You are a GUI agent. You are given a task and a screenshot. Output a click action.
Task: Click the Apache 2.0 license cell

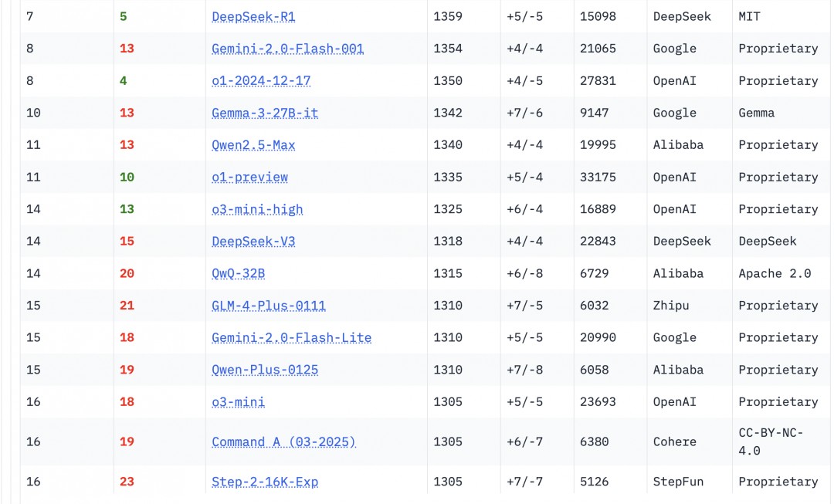tap(775, 274)
